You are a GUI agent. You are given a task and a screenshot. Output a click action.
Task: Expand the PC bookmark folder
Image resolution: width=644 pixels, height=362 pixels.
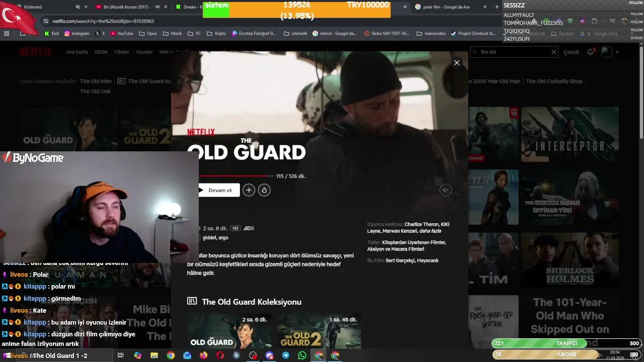point(194,34)
